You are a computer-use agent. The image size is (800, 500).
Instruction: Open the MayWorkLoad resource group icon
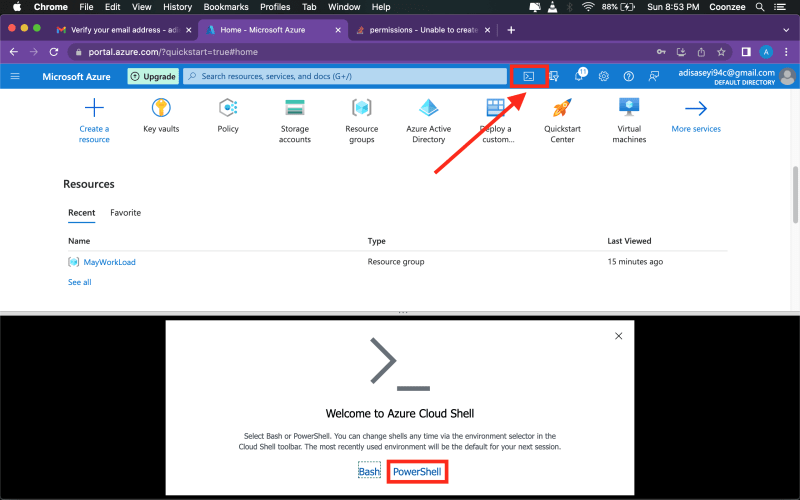(73, 262)
